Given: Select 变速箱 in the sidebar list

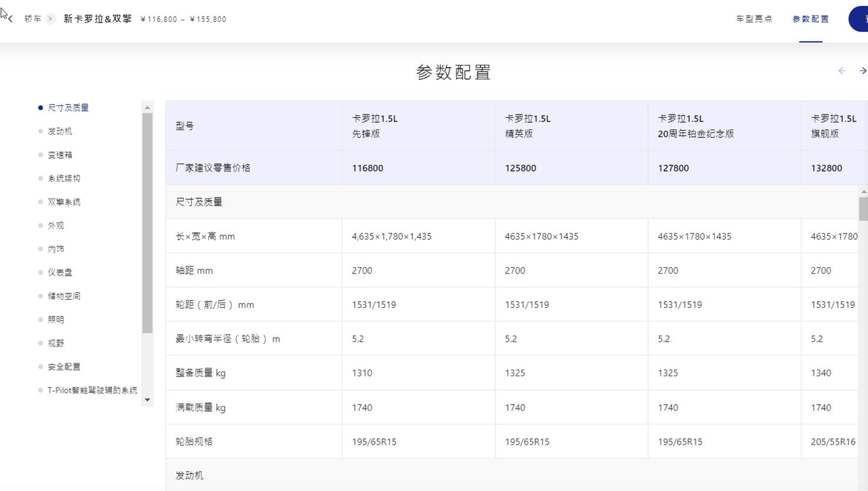Looking at the screenshot, I should (x=60, y=155).
